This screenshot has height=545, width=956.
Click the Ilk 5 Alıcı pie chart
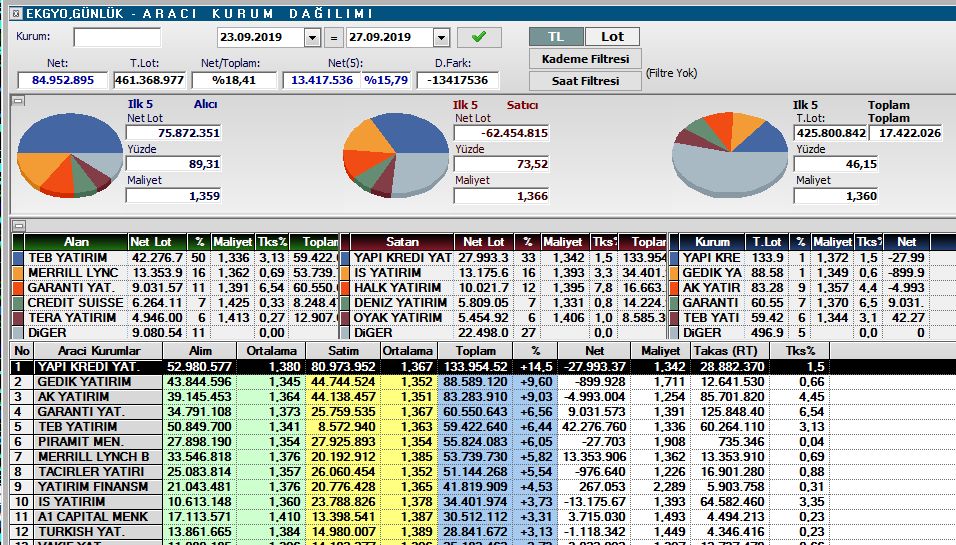[x=70, y=154]
